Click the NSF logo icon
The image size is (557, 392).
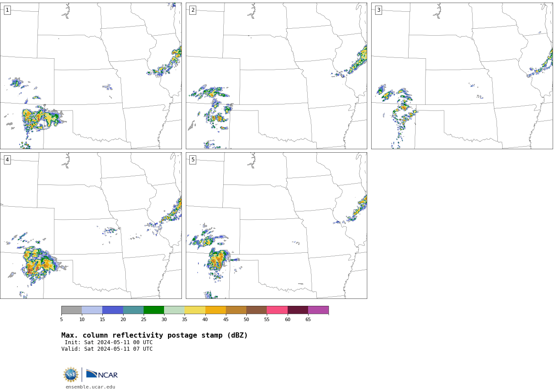[71, 375]
